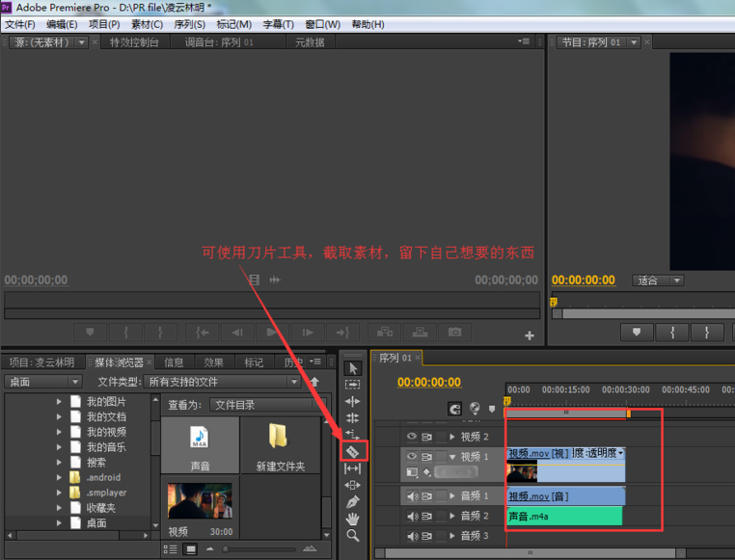Image resolution: width=735 pixels, height=560 pixels.
Task: Select the Ripple Edit tool
Action: coord(353,401)
